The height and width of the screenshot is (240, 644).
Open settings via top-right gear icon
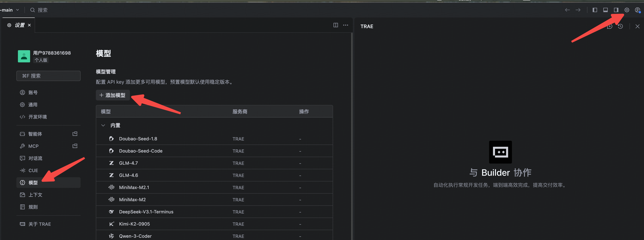[626, 10]
